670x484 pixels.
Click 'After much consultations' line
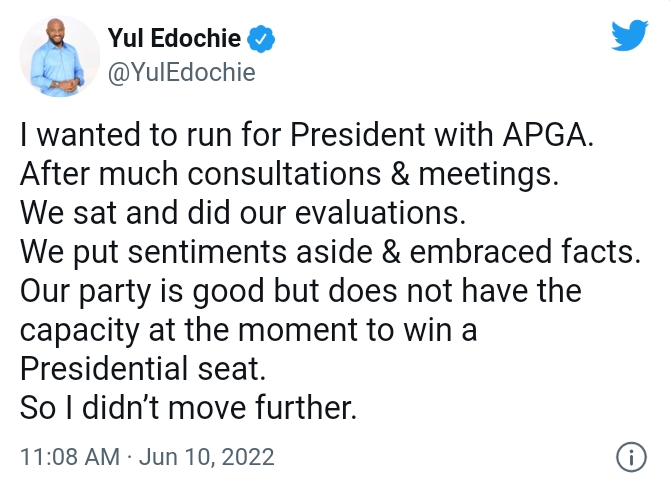point(289,175)
